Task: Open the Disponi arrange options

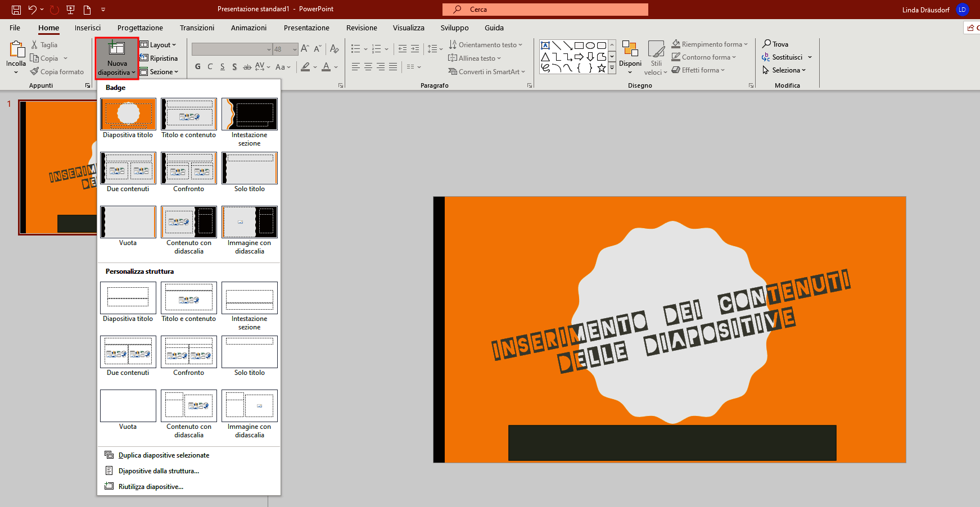Action: [630, 57]
